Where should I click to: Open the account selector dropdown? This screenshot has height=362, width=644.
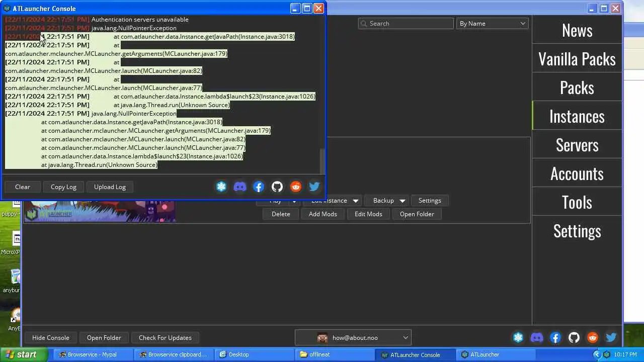click(x=353, y=338)
